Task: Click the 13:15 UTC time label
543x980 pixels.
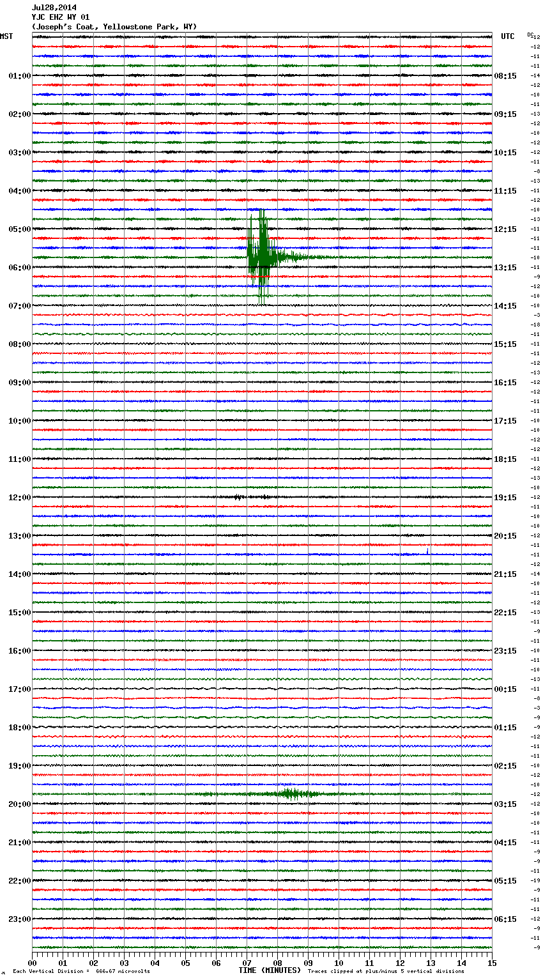Action: 505,268
